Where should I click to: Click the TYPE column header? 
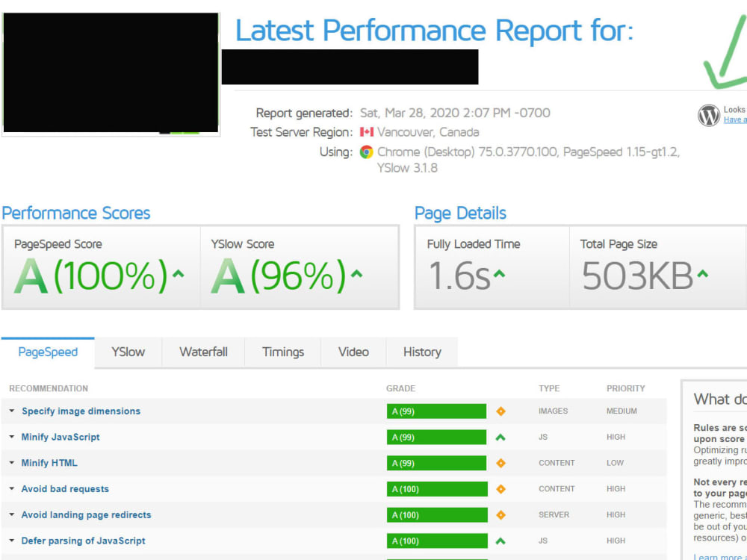pos(549,388)
